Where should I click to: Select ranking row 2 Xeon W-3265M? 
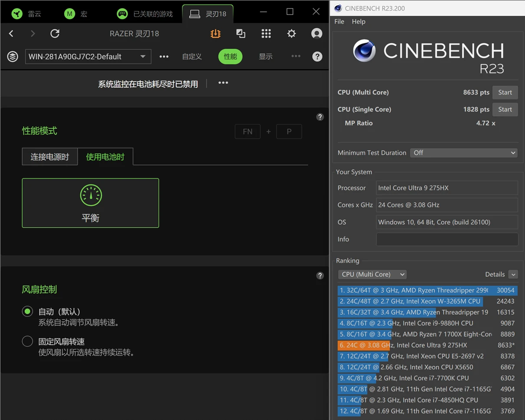pos(428,301)
